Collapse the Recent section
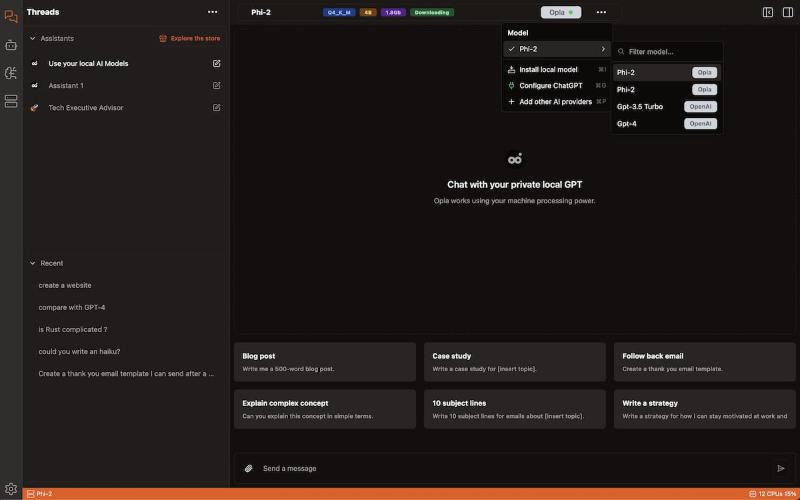 pyautogui.click(x=32, y=263)
